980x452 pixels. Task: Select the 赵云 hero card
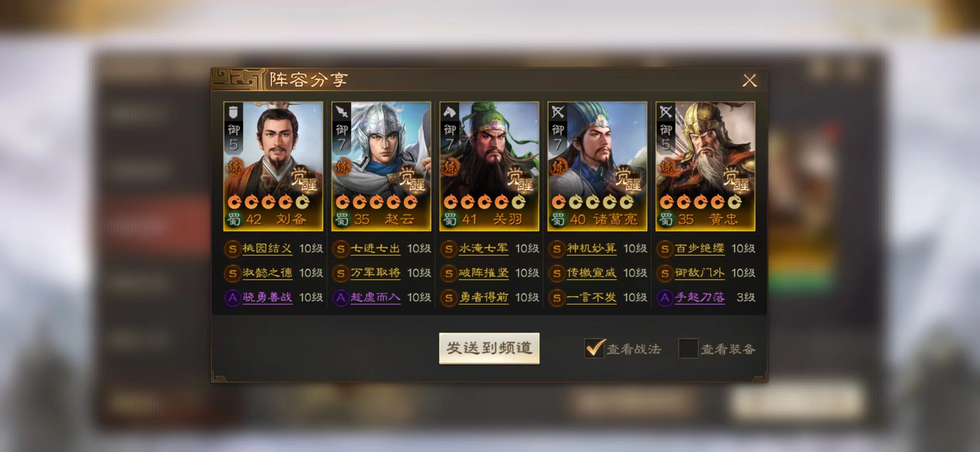coord(381,166)
